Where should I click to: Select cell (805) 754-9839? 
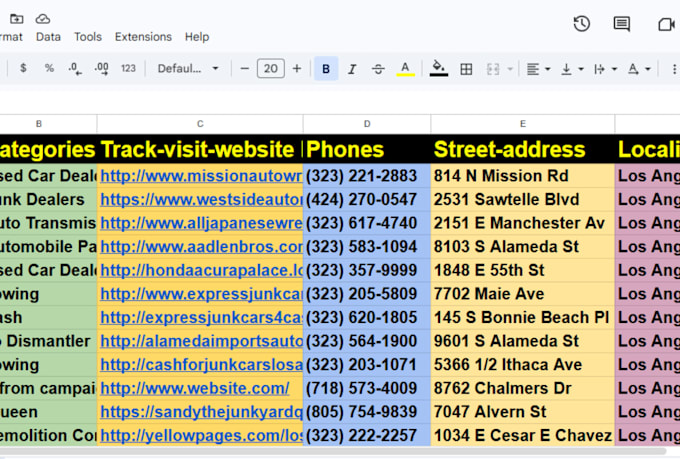pos(367,412)
